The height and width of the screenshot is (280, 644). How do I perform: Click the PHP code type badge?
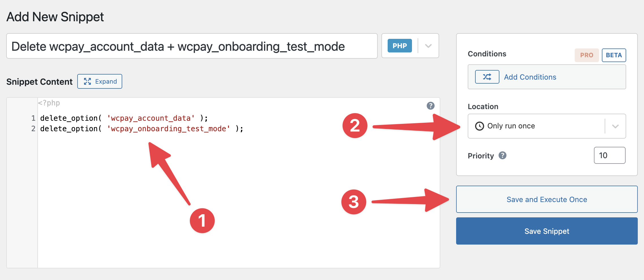pos(400,46)
